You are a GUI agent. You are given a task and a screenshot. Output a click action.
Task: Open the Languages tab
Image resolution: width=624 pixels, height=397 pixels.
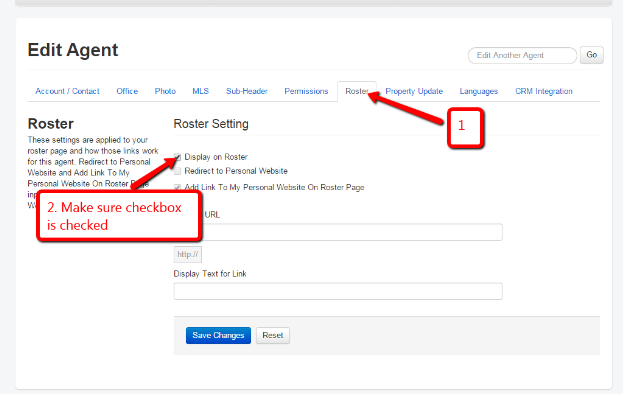pos(479,91)
